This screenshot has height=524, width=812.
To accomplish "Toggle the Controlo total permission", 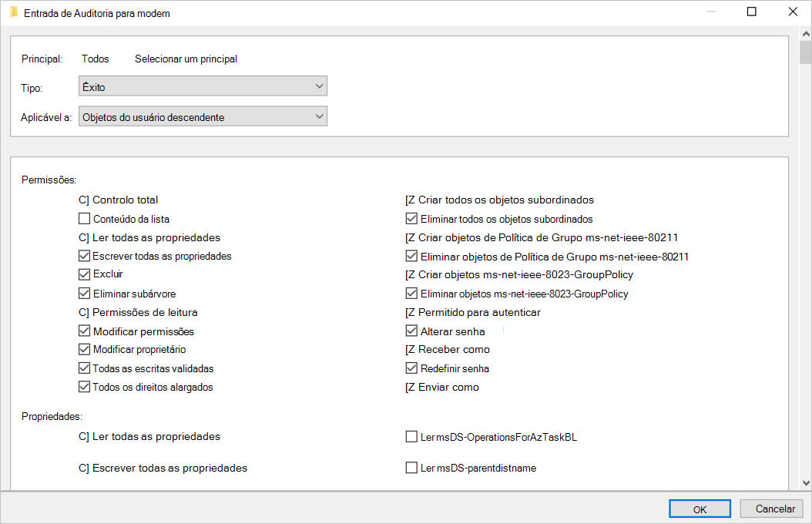I will coord(84,200).
